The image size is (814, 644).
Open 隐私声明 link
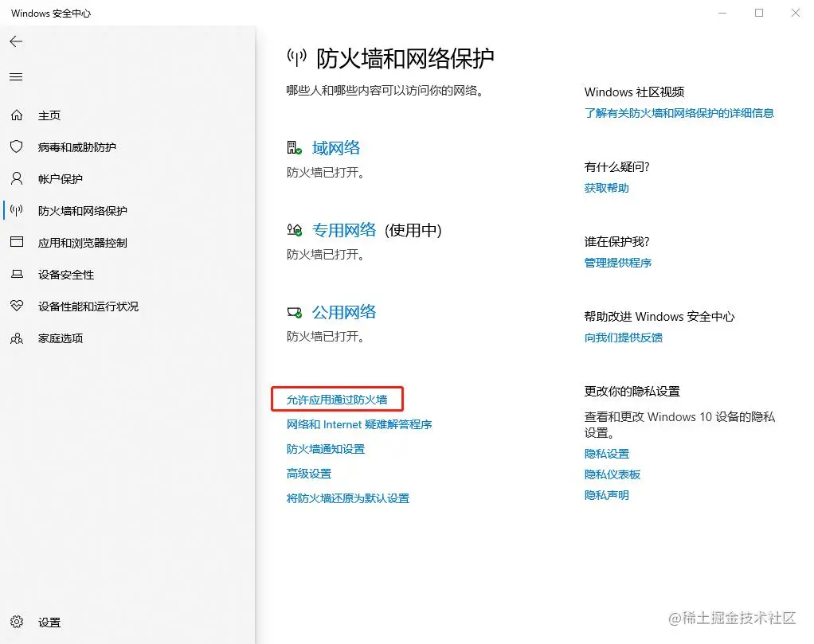[x=606, y=495]
